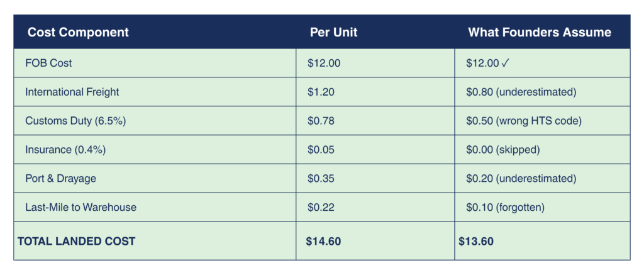
Task: Click the Port & Drayage cell
Action: [60, 179]
